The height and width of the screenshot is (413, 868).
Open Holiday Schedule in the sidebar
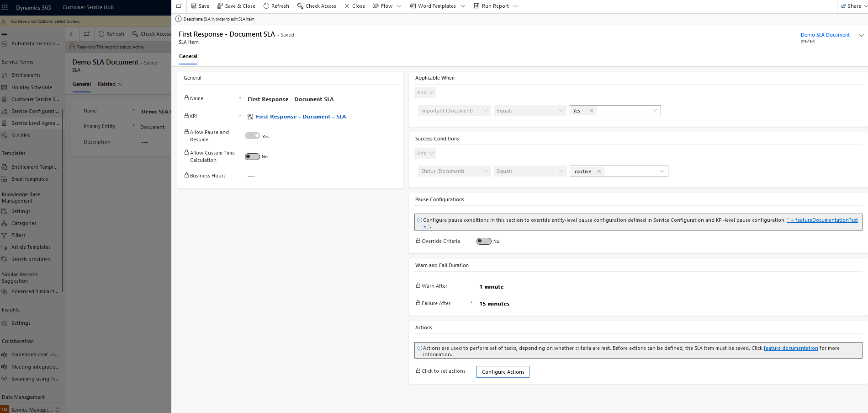pos(32,87)
